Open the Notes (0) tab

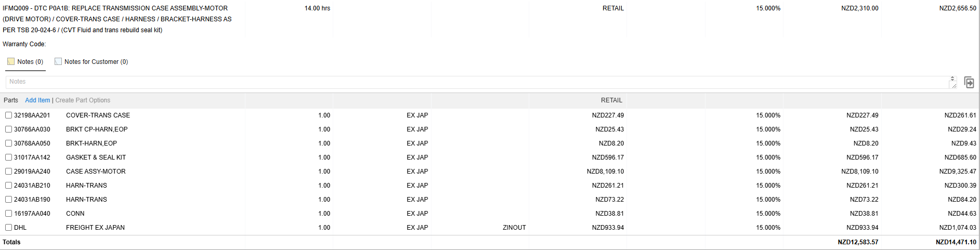point(25,62)
